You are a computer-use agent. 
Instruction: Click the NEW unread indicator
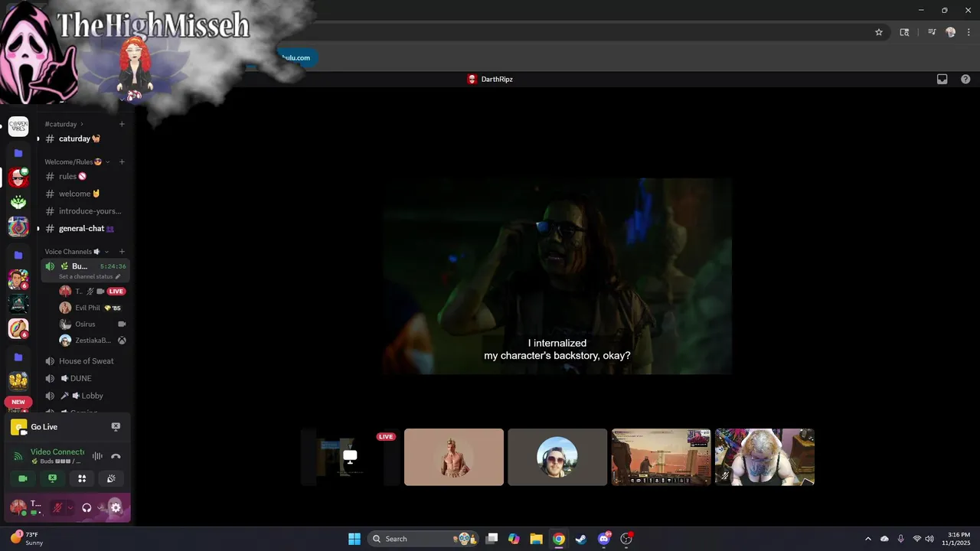click(x=18, y=402)
